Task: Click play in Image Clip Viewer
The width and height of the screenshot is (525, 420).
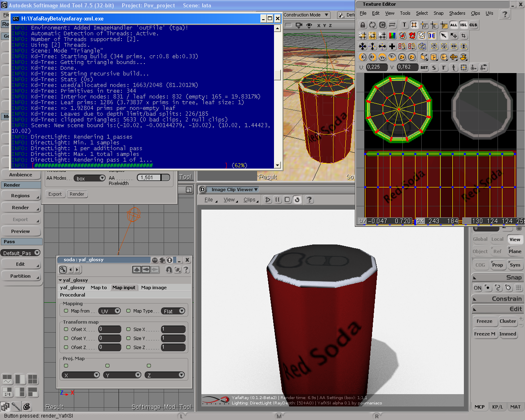Action: pyautogui.click(x=268, y=200)
